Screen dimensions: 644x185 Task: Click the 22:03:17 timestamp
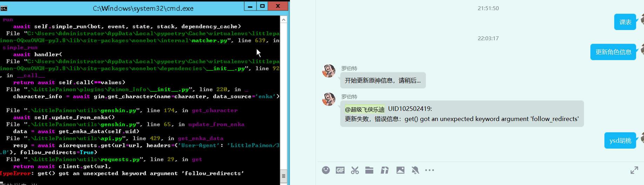(x=488, y=38)
